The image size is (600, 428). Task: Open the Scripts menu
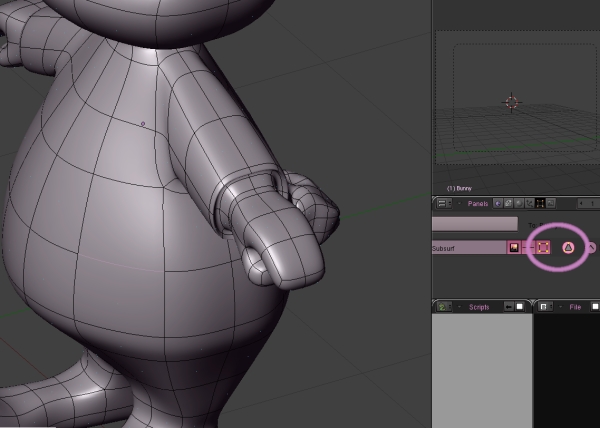pos(479,307)
